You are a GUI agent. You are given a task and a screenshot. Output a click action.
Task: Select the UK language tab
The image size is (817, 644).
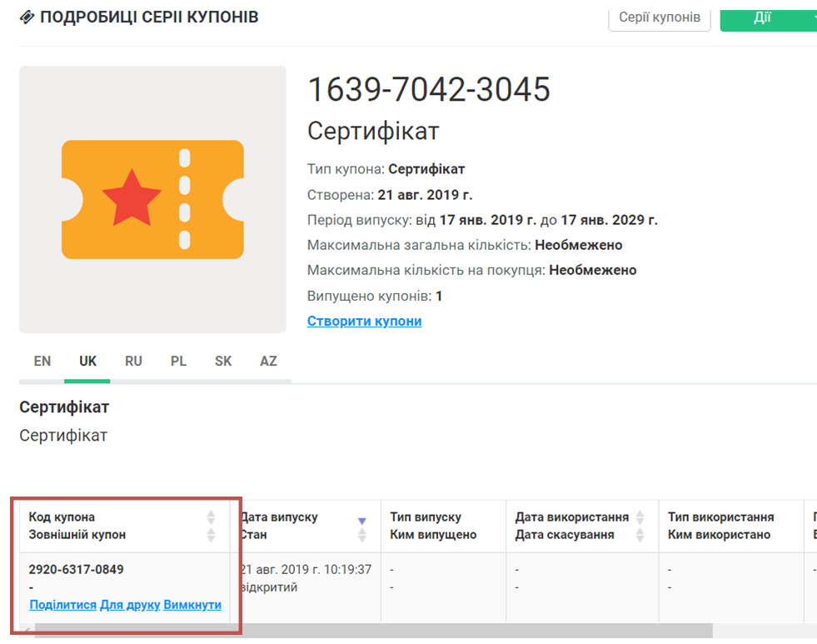pyautogui.click(x=87, y=362)
